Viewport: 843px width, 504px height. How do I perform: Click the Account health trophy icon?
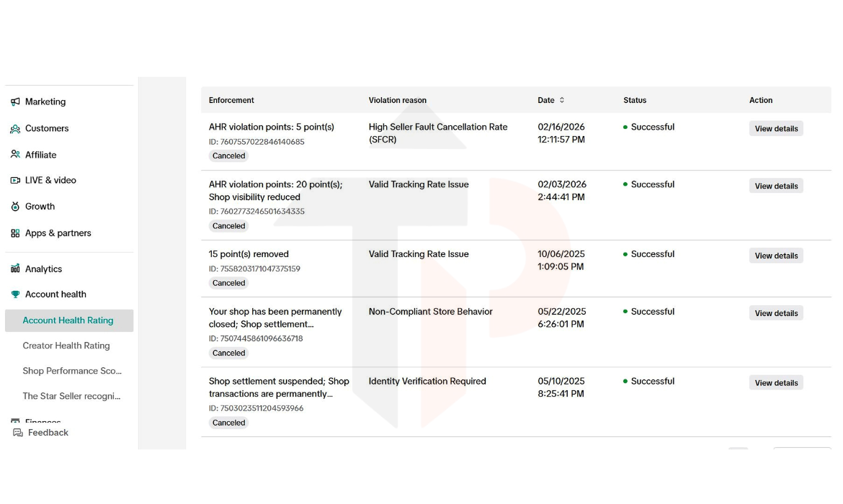coord(15,294)
